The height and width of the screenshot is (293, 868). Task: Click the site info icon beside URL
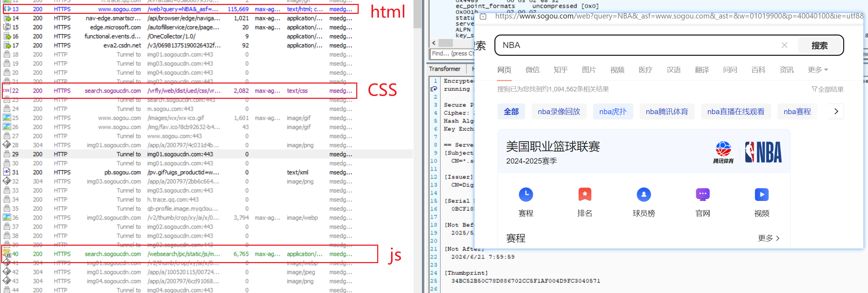click(483, 16)
